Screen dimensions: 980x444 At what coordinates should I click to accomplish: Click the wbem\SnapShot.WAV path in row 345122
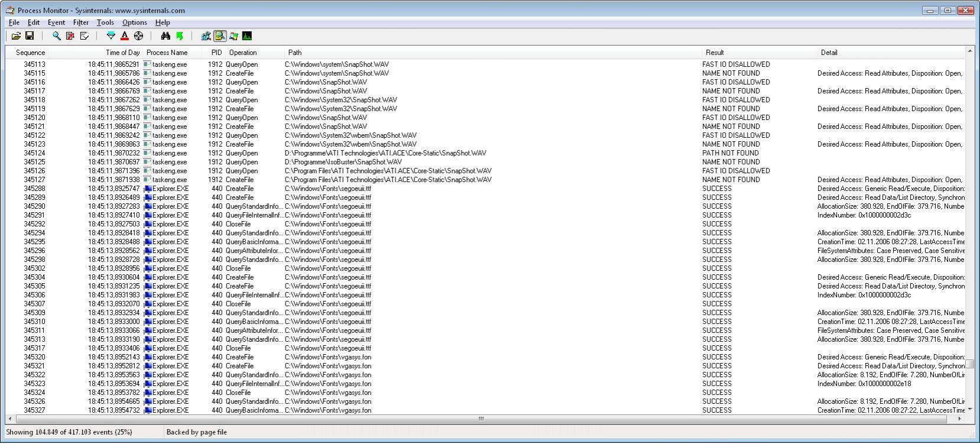pos(351,135)
